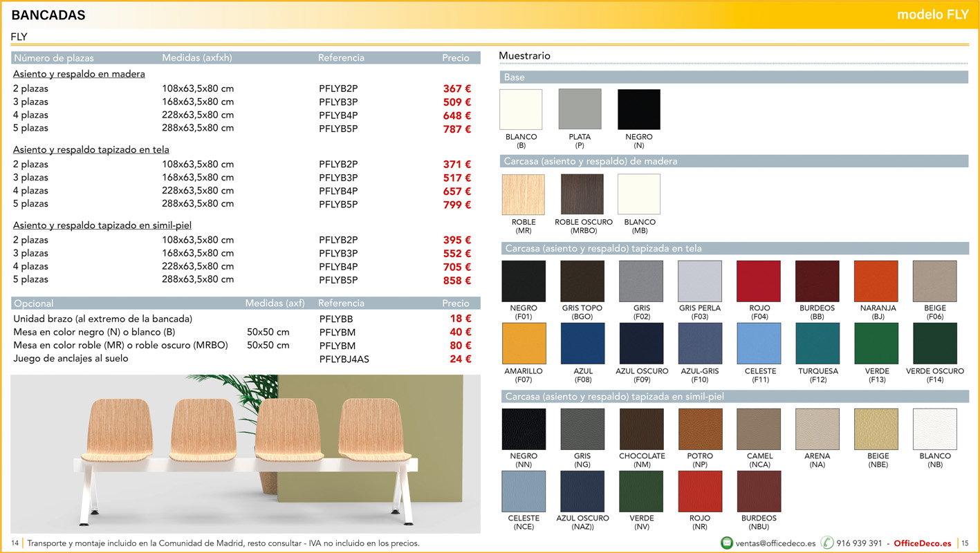The width and height of the screenshot is (980, 553).
Task: Pick the GRIS TOPO (BGO) fabric swatch
Action: coord(582,281)
